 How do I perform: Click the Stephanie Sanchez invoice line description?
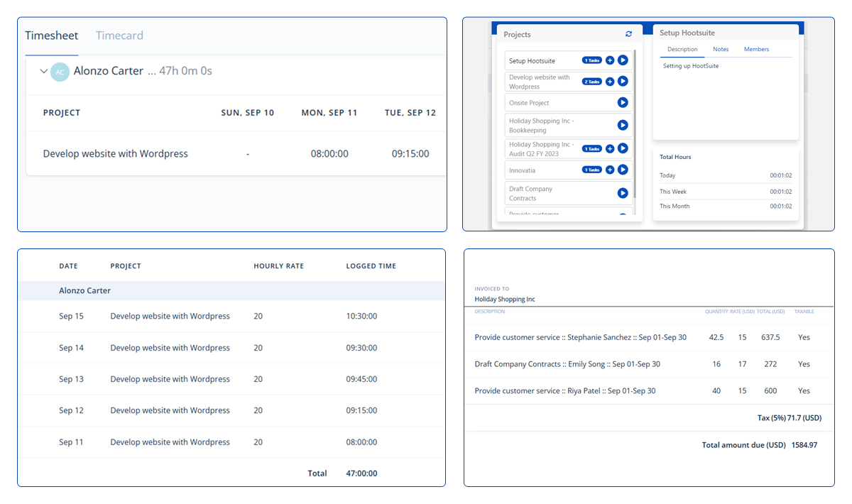coord(581,337)
